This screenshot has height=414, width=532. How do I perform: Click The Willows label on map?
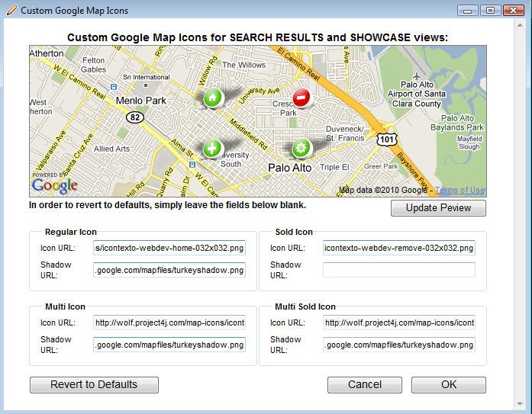[x=243, y=65]
